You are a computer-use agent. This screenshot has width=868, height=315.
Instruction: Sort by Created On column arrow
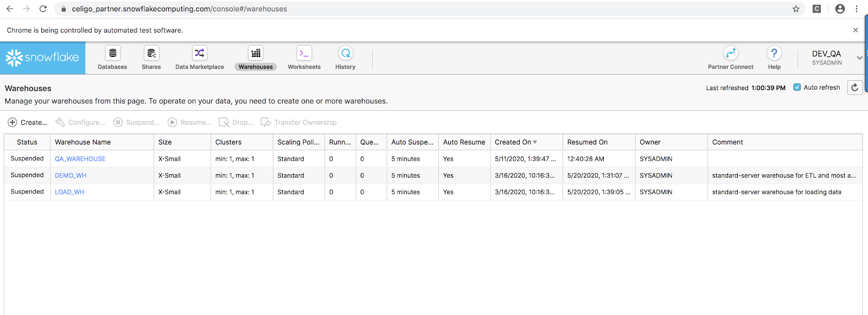coord(535,142)
